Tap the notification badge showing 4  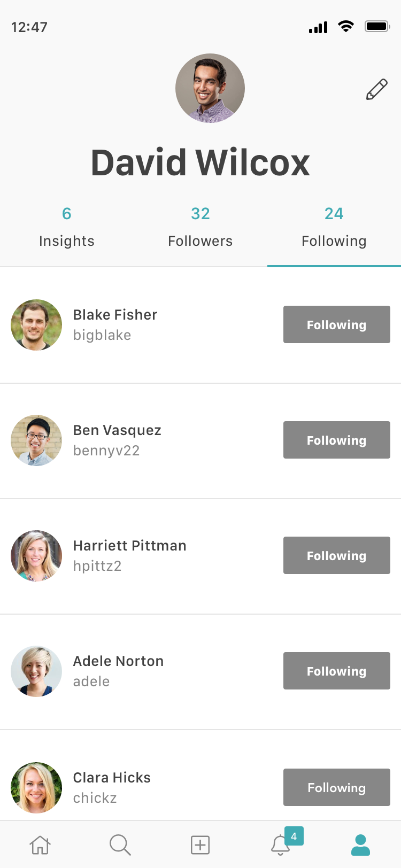(294, 836)
